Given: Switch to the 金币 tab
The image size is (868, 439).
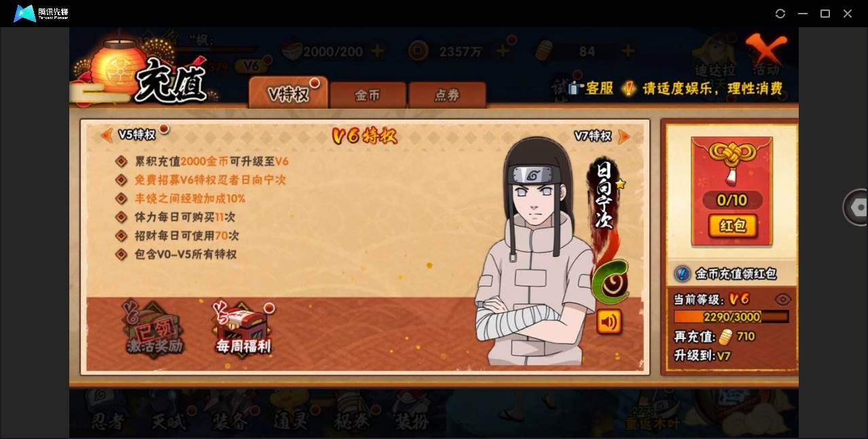Looking at the screenshot, I should point(367,95).
